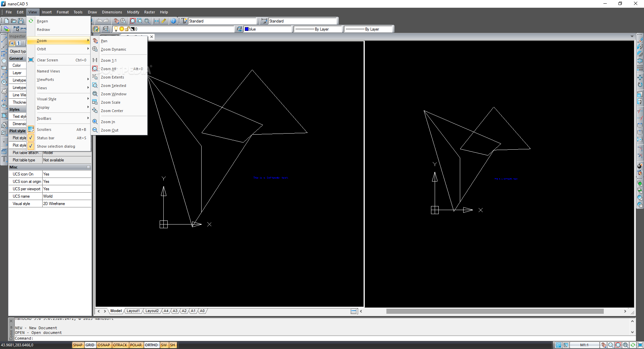Uncheck the Status bar menu option
Viewport: 644px width, 349px height.
pos(59,138)
